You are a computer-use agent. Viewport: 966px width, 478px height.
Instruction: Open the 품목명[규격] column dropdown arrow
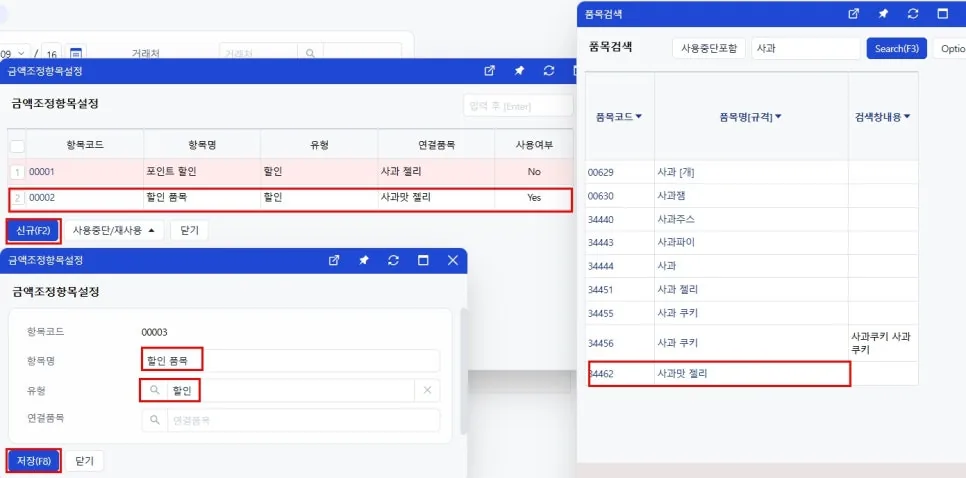click(x=778, y=116)
